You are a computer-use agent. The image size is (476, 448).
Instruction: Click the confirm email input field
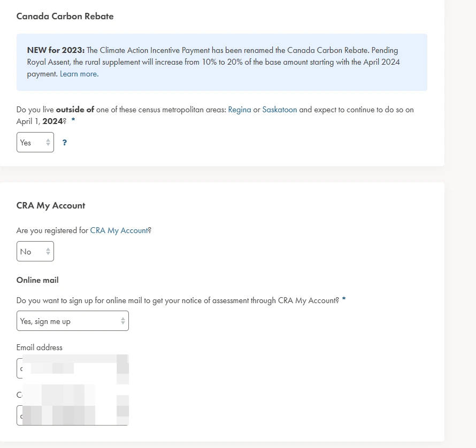72,415
